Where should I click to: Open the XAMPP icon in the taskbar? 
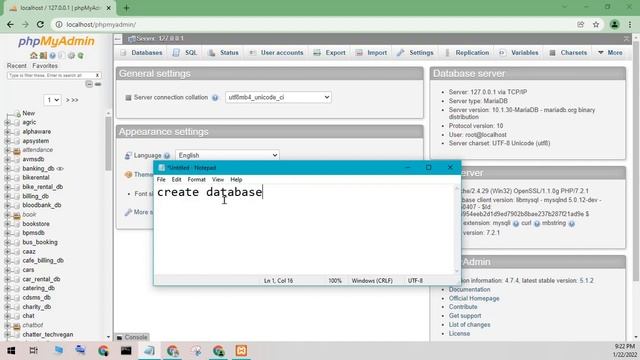tap(241, 351)
